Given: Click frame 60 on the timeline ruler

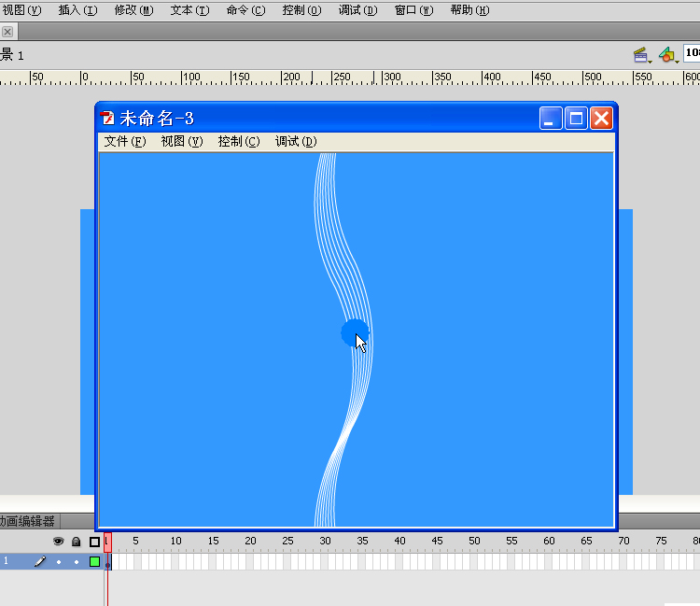Looking at the screenshot, I should pos(549,541).
